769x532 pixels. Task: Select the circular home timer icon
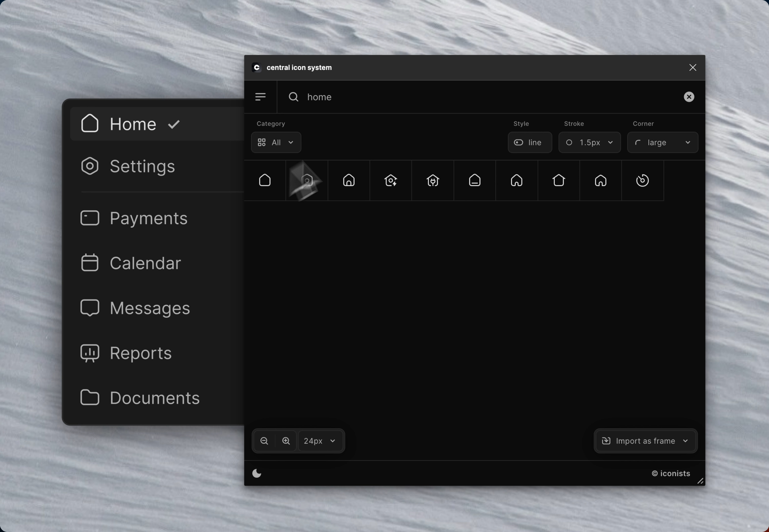[642, 180]
